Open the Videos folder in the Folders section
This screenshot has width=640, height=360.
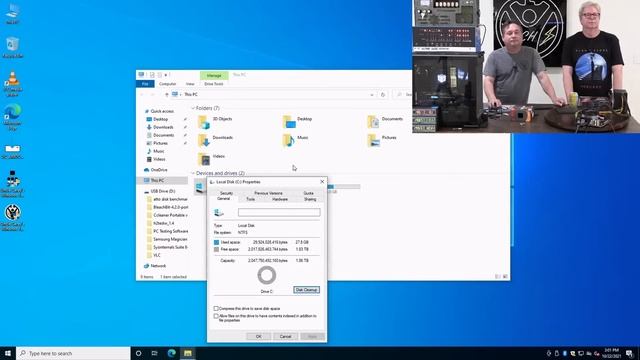click(x=211, y=159)
